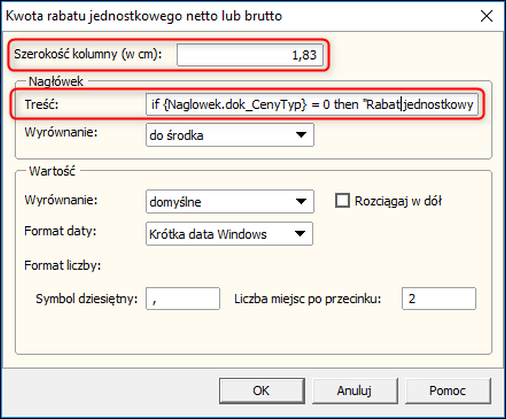This screenshot has height=419, width=506.
Task: Click the Szerokość kolumny input field
Action: coord(250,55)
